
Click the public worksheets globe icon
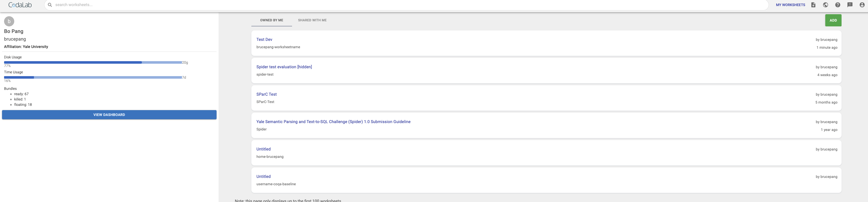pyautogui.click(x=826, y=5)
